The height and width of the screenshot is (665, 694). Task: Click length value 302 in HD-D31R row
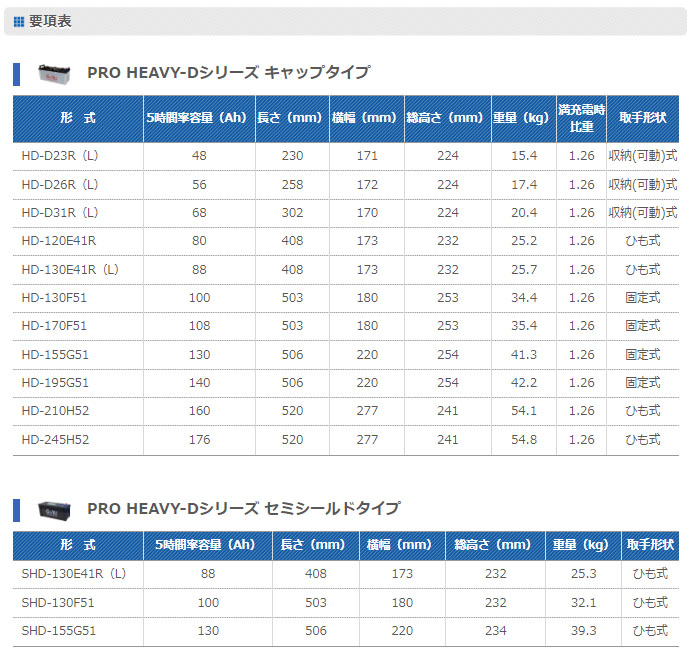click(292, 213)
